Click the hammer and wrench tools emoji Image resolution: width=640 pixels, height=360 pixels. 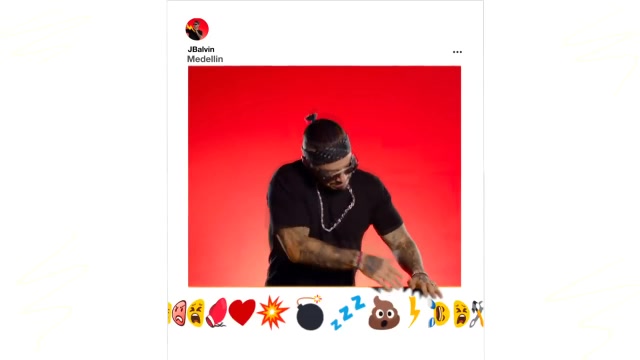coord(477,313)
